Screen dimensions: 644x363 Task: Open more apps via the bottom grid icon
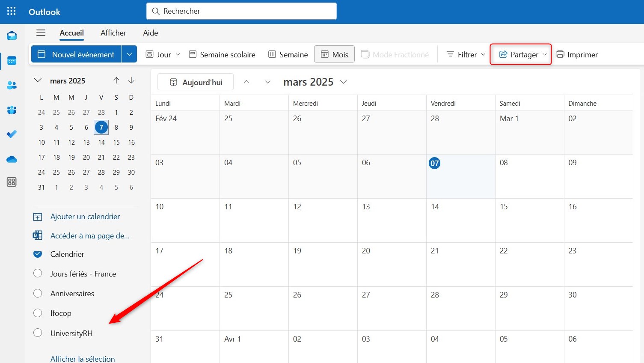(x=12, y=182)
